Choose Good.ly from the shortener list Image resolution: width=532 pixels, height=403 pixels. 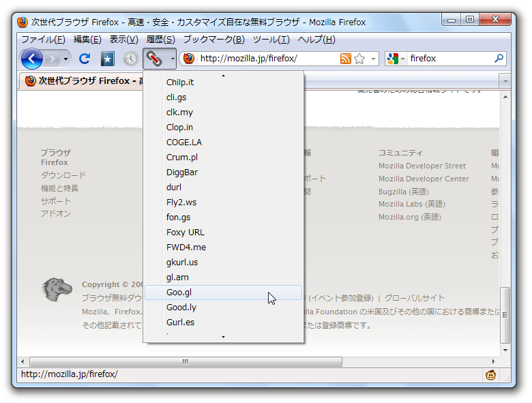click(223, 308)
